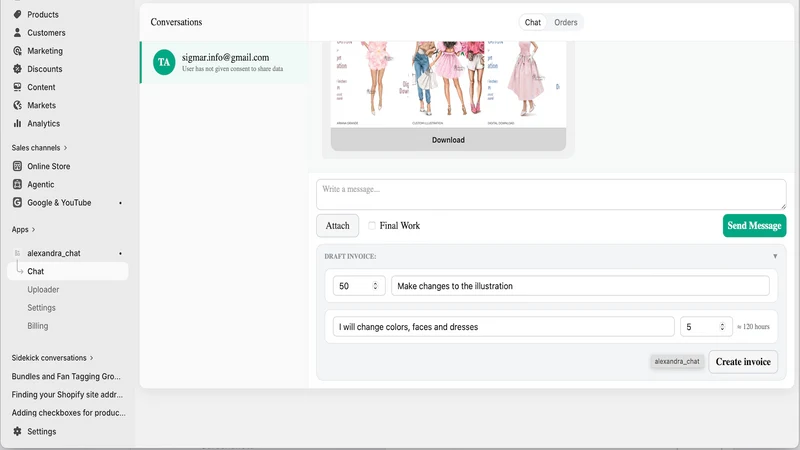Click the Online Store icon
Screen dimensions: 800x450
[x=17, y=166]
